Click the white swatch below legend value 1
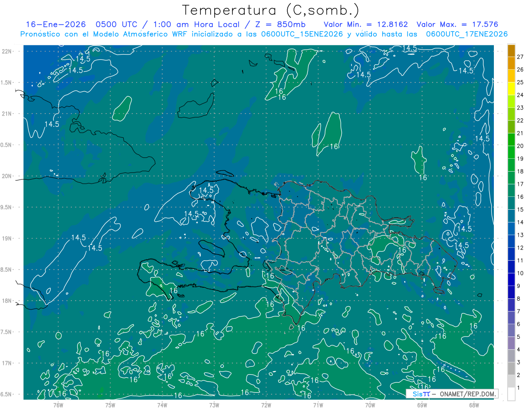532x411 pixels. [x=511, y=394]
